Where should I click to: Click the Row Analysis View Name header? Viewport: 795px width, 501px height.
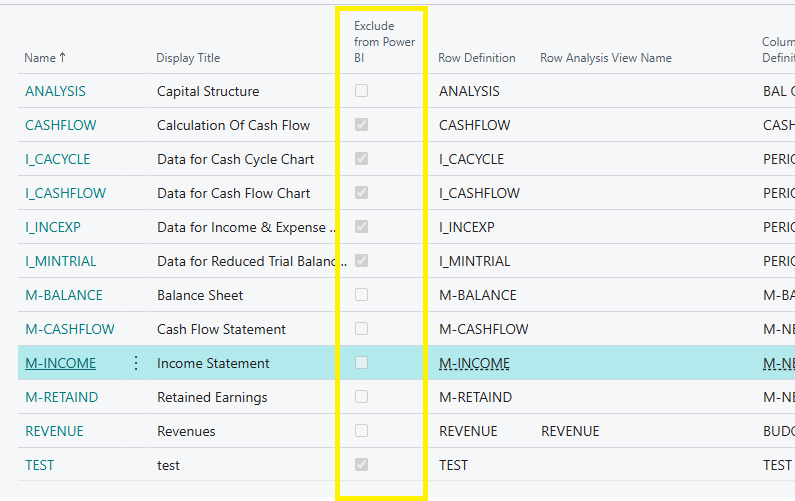(x=605, y=58)
